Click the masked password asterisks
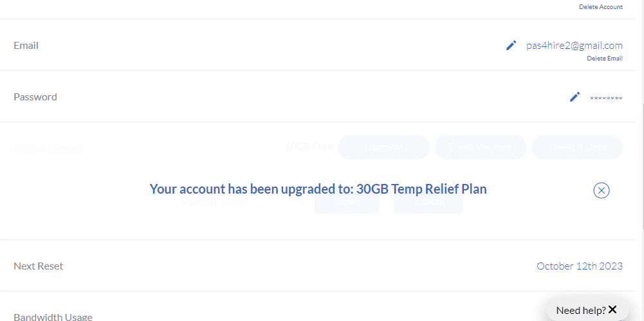Image resolution: width=644 pixels, height=321 pixels. 605,98
